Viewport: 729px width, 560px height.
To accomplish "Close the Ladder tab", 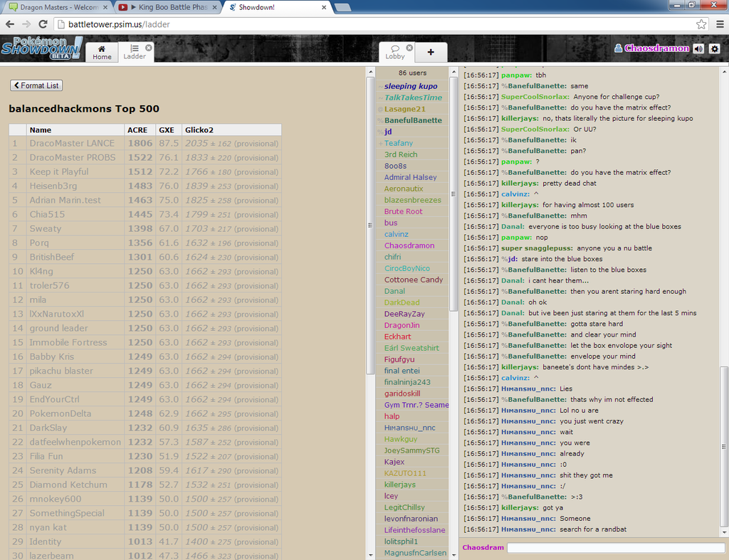I will pos(149,48).
